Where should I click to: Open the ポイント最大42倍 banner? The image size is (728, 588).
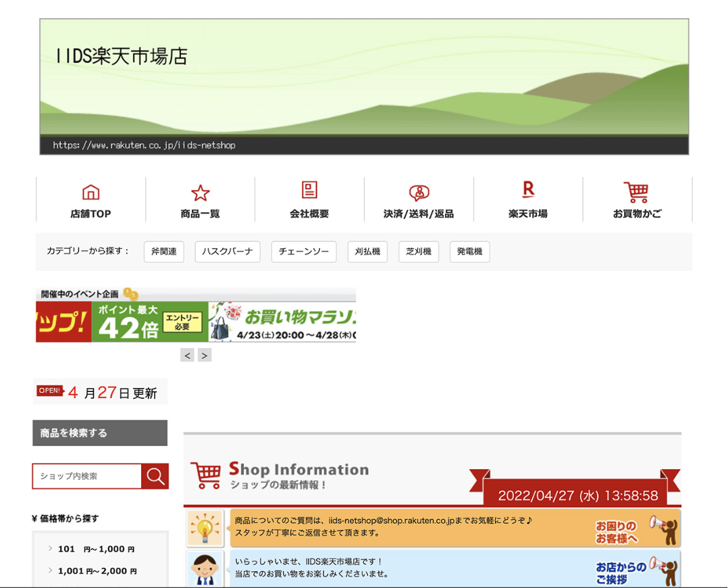tap(150, 322)
